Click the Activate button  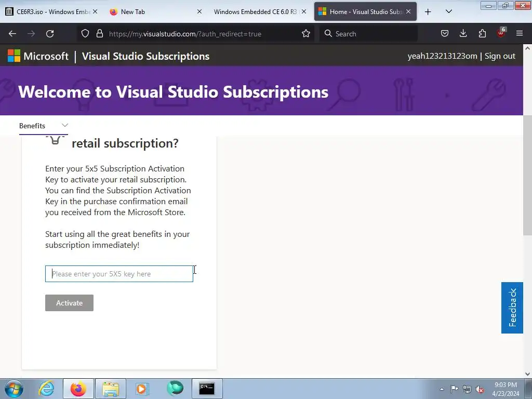(x=69, y=303)
